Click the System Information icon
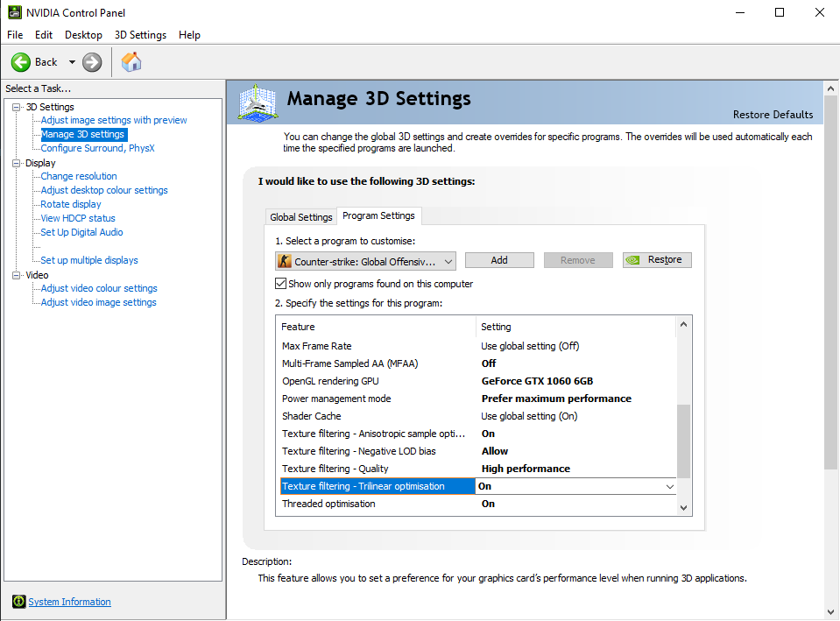Image resolution: width=840 pixels, height=621 pixels. click(18, 602)
